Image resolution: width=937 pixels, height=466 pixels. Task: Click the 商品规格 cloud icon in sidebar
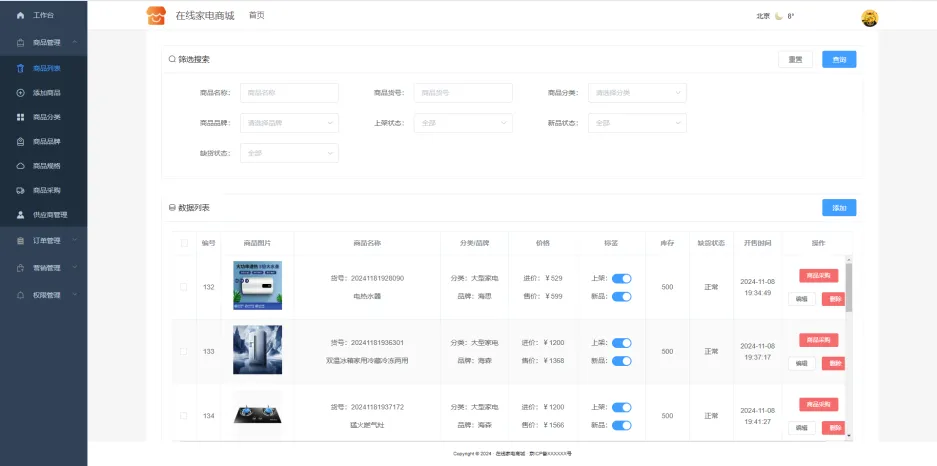coord(20,166)
